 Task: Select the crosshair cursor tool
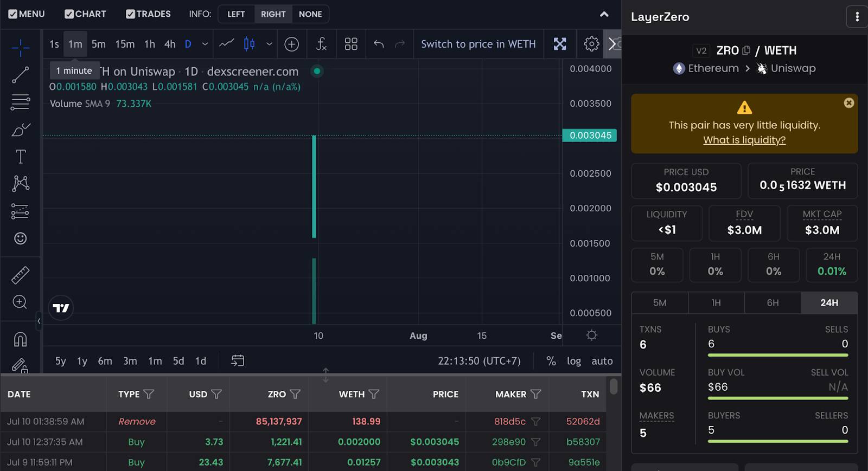click(x=21, y=48)
